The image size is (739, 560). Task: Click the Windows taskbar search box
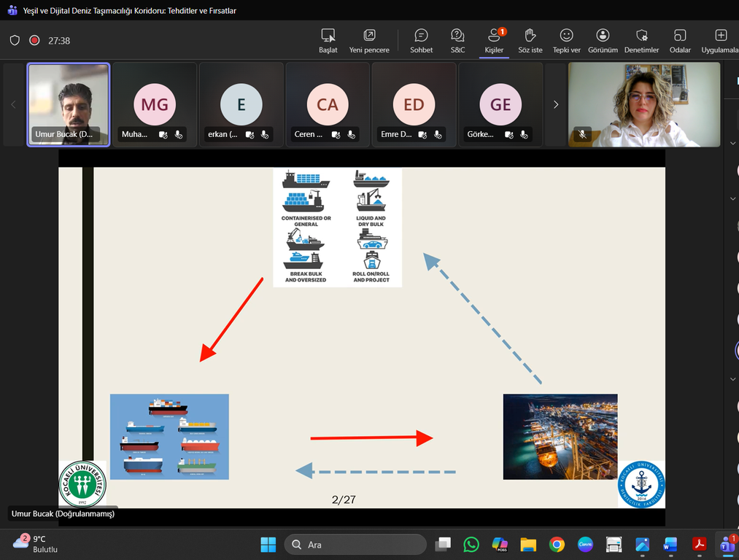click(355, 545)
